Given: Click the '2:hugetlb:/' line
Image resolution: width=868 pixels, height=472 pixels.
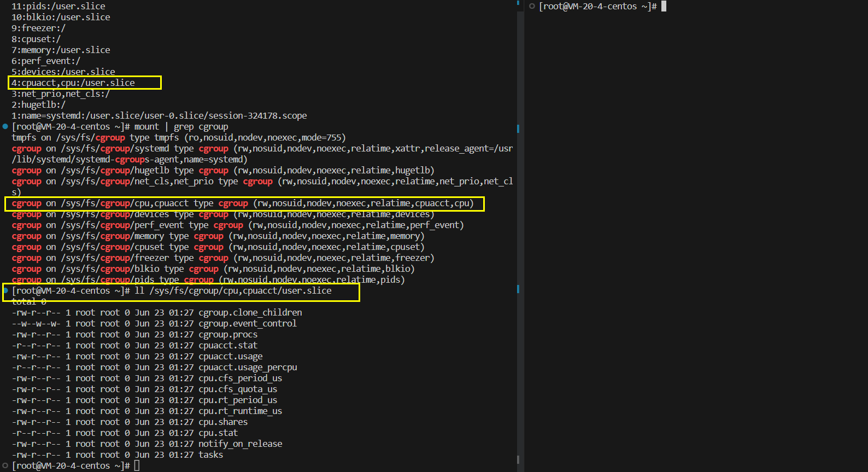Looking at the screenshot, I should [38, 104].
